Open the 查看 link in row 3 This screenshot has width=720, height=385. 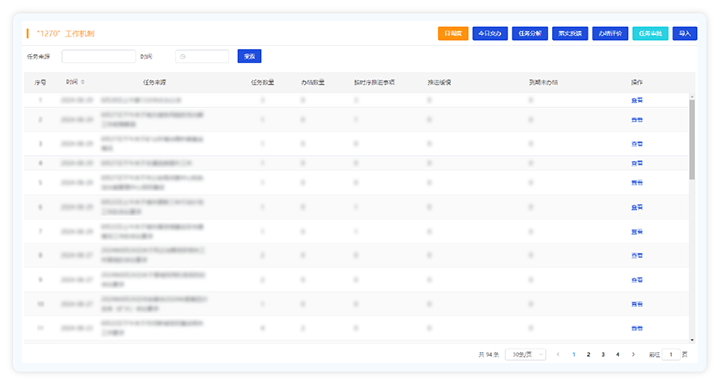[x=637, y=144]
